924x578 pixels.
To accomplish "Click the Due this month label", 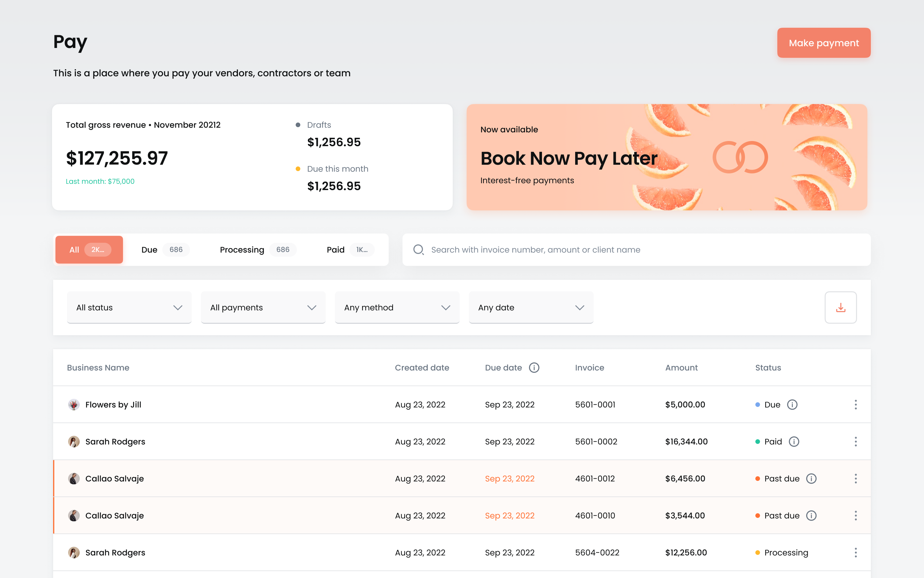I will [338, 168].
